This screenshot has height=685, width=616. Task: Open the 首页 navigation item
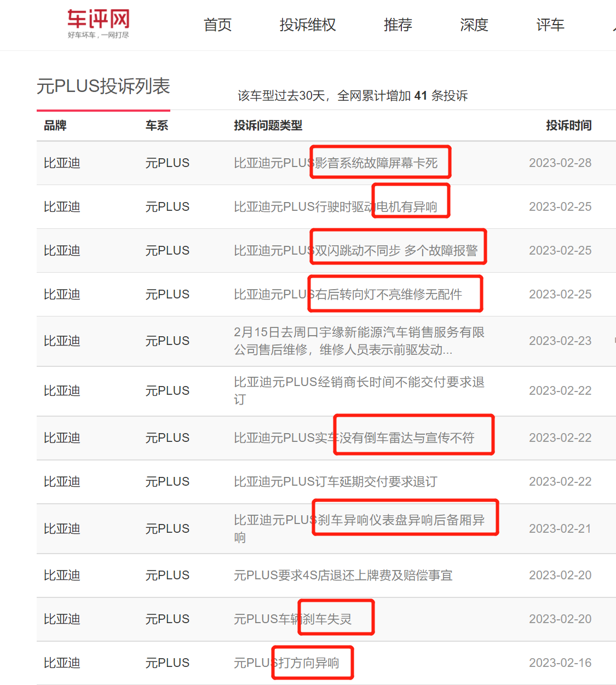point(218,25)
